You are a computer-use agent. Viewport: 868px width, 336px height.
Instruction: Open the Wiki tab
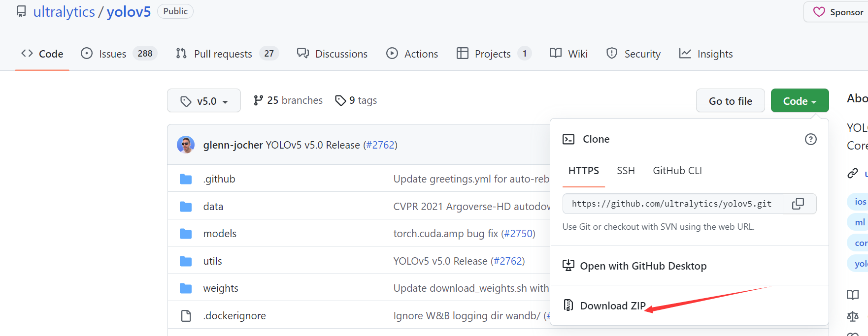(x=568, y=54)
